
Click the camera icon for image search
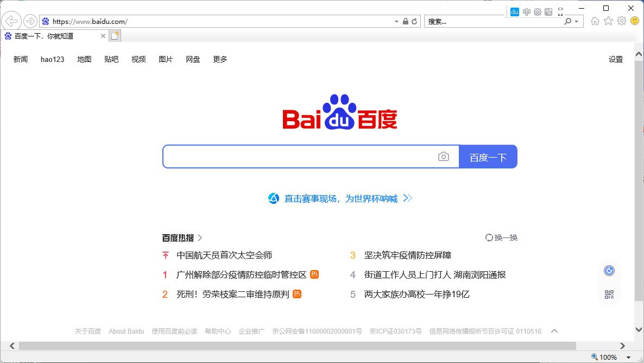tap(444, 157)
